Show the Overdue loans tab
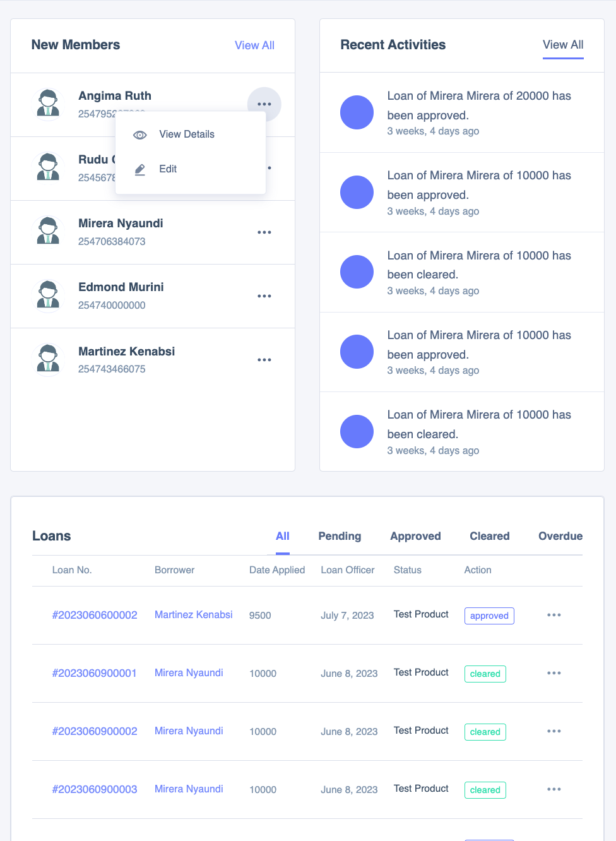616x841 pixels. (x=560, y=536)
